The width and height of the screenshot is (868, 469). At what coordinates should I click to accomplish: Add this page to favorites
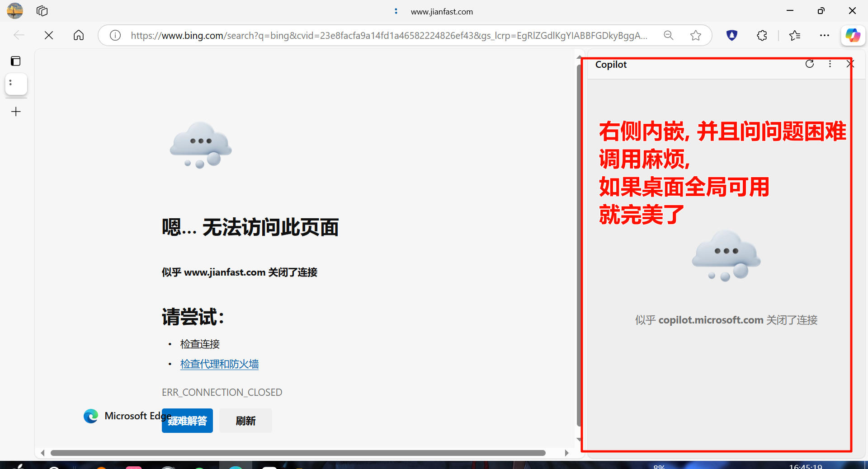(x=696, y=35)
